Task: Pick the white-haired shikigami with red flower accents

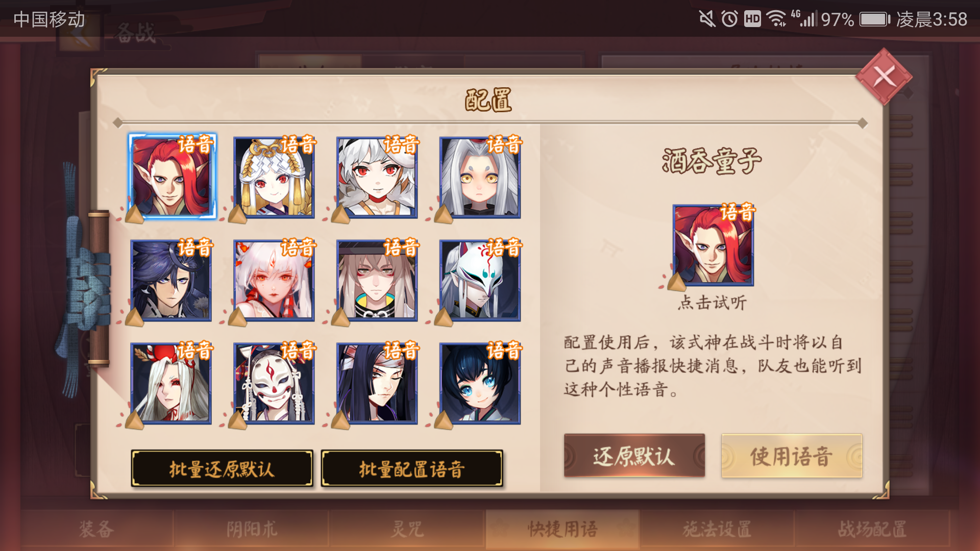Action: (x=274, y=280)
